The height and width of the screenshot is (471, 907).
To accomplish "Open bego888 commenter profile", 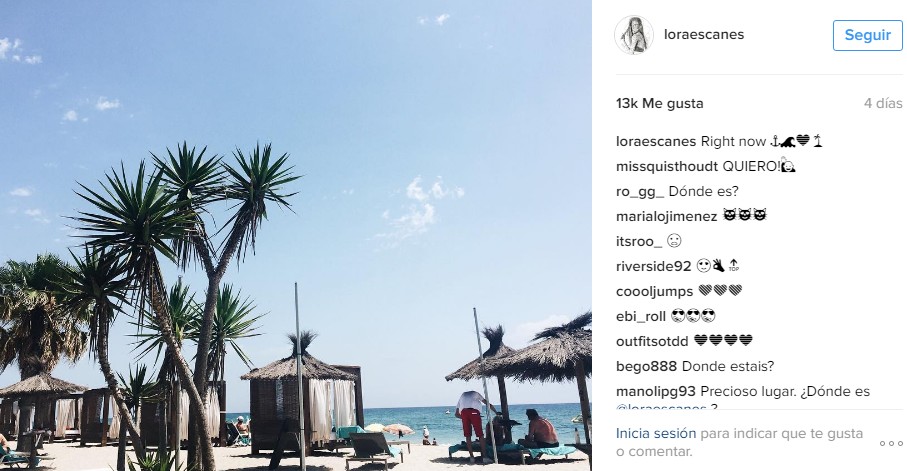I will (646, 366).
